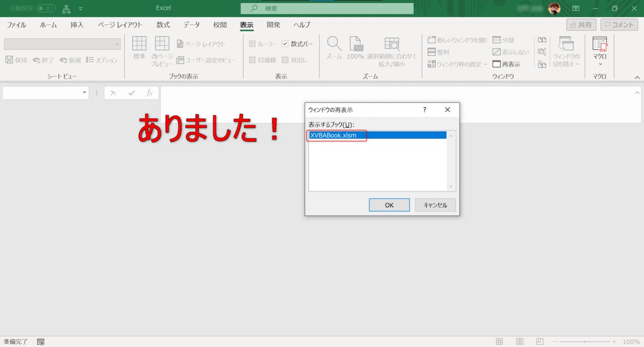Viewport: 644px width, 347px height.
Task: Click Arrange All (整列) in Window group
Action: [x=438, y=52]
